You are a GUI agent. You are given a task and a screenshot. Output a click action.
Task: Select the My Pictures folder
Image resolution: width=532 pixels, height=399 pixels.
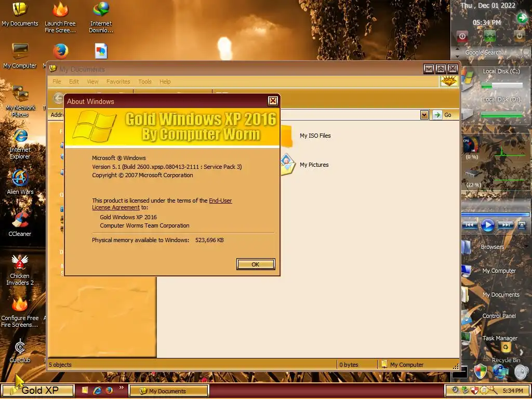(304, 165)
